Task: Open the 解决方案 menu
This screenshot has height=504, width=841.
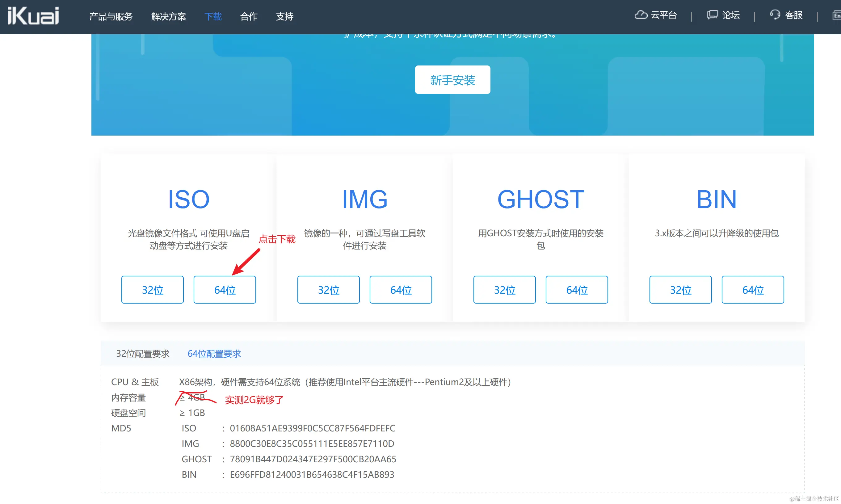Action: [168, 16]
